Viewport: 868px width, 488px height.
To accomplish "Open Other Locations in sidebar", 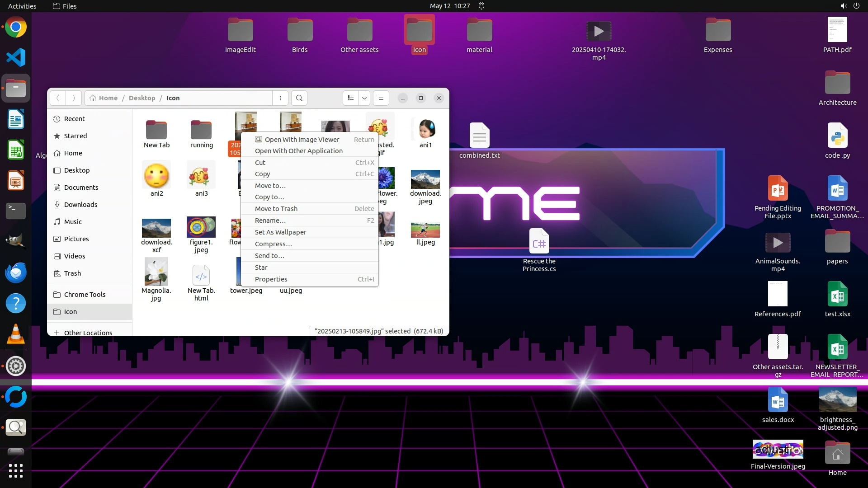I will pyautogui.click(x=88, y=333).
